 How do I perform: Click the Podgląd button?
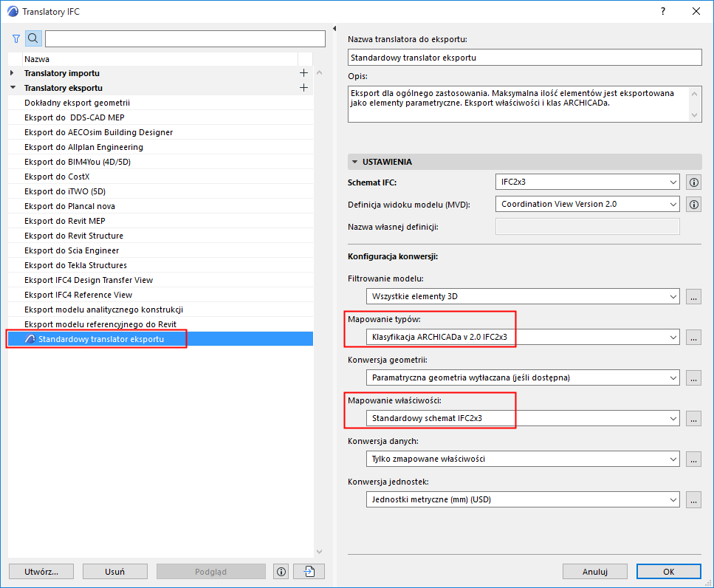tap(211, 572)
